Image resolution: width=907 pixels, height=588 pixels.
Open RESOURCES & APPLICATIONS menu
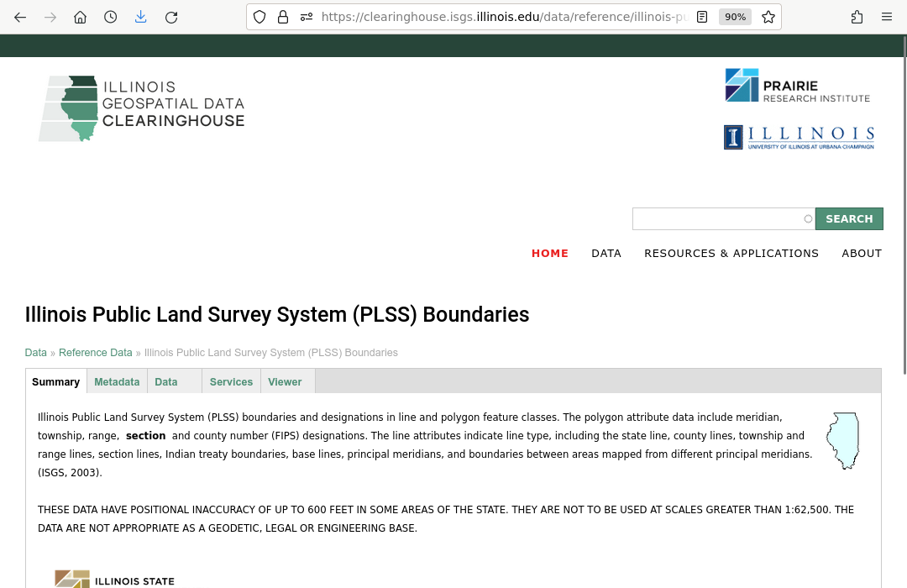click(x=731, y=253)
